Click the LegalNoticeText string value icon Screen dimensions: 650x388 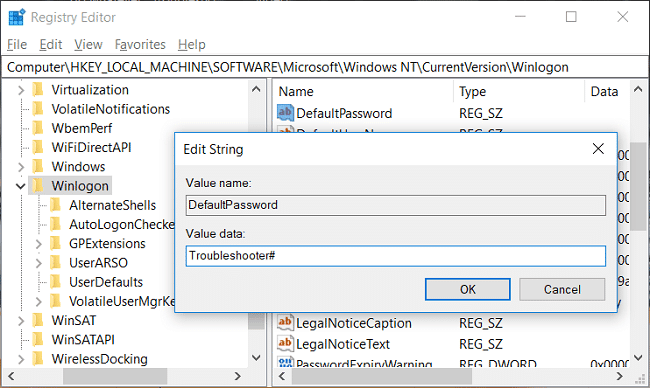coord(285,344)
